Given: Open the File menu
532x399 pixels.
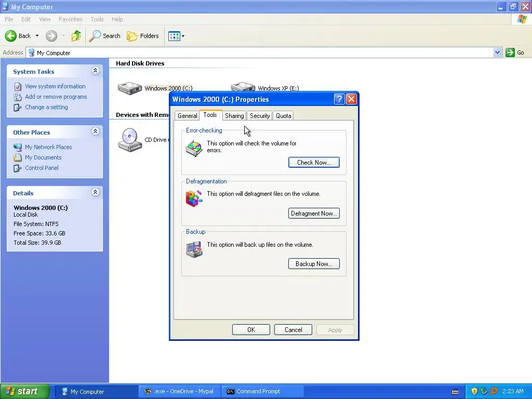Looking at the screenshot, I should click(x=9, y=19).
